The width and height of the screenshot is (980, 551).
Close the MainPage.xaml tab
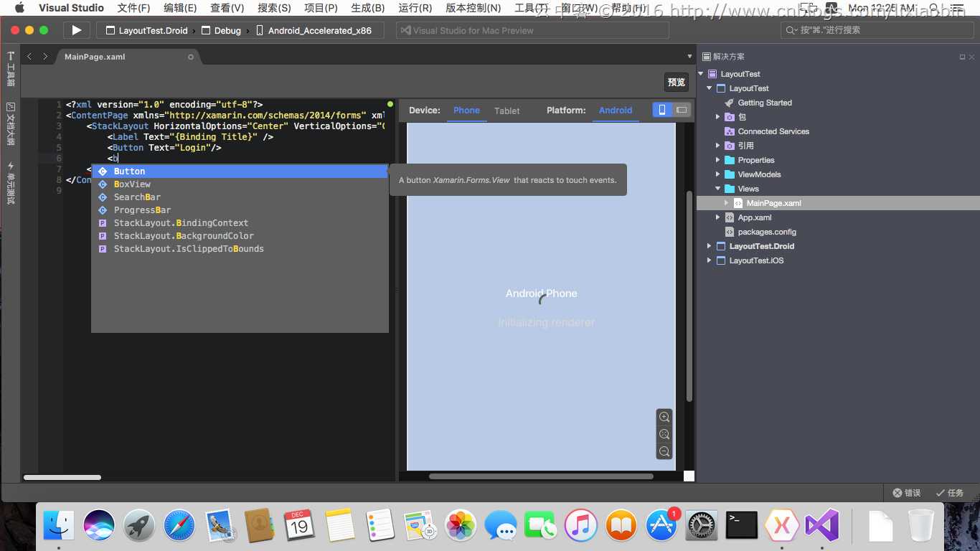pyautogui.click(x=190, y=57)
